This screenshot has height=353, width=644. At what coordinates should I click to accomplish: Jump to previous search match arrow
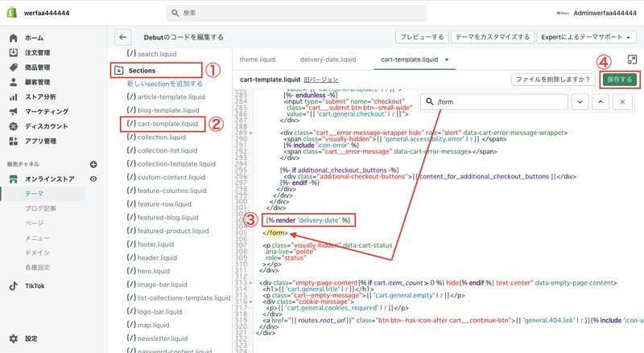(601, 102)
